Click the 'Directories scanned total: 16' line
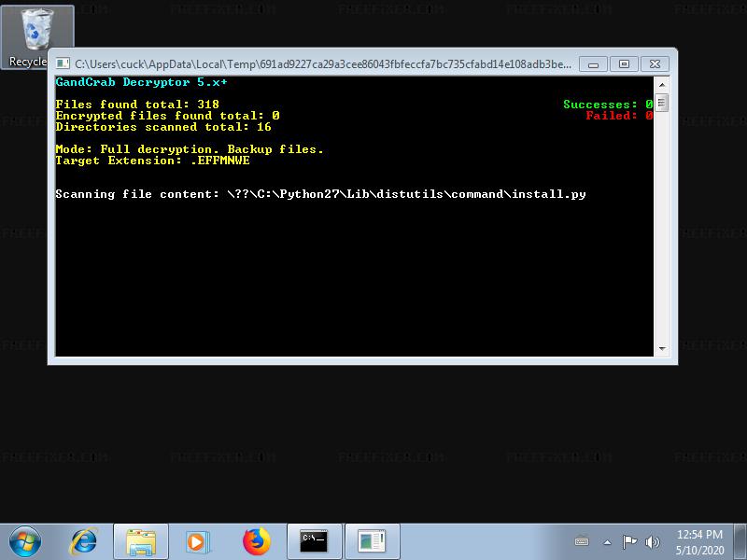 click(163, 127)
